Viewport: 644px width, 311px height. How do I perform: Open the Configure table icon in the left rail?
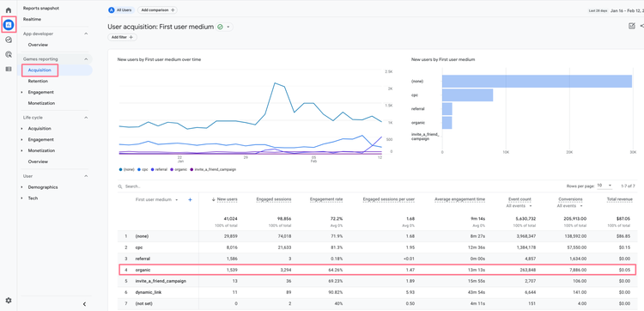[9, 69]
